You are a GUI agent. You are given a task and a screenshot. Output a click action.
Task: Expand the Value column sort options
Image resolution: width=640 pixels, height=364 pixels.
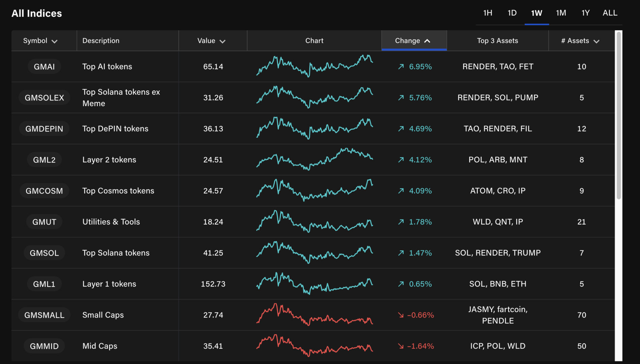222,41
